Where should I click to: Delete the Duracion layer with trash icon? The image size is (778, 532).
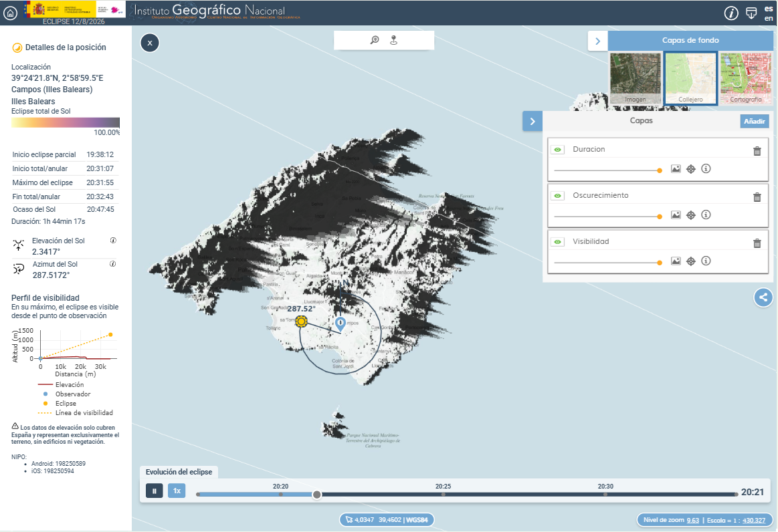click(757, 151)
